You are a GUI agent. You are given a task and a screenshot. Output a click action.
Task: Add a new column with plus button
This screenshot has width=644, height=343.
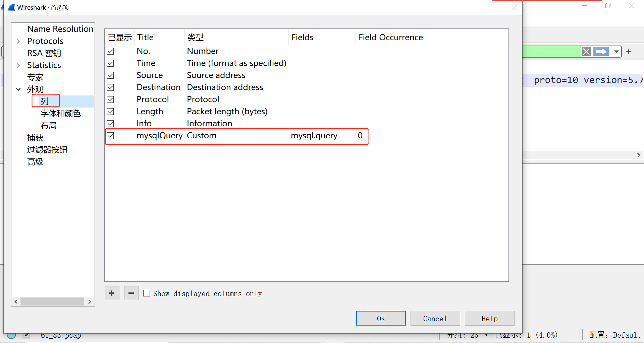[112, 293]
